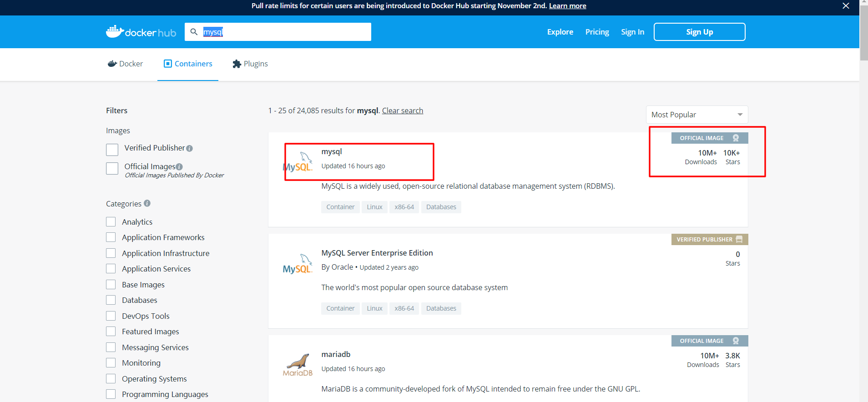Click the Official Images info icon
The image size is (868, 402).
tap(179, 167)
